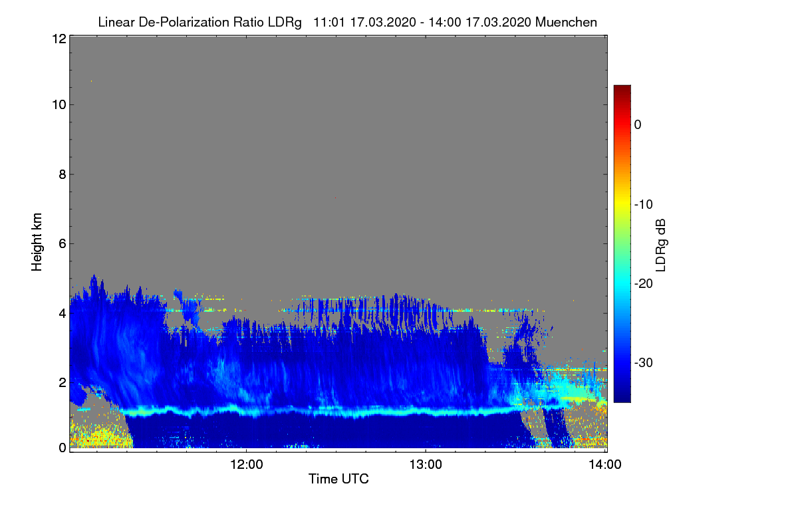Click the colorbar value label '-20'

643,283
